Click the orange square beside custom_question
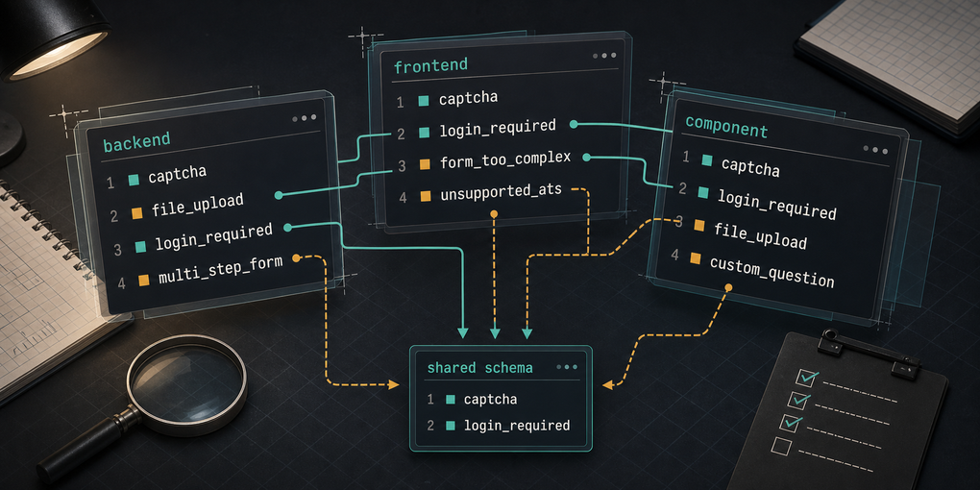The width and height of the screenshot is (980, 490). [695, 257]
